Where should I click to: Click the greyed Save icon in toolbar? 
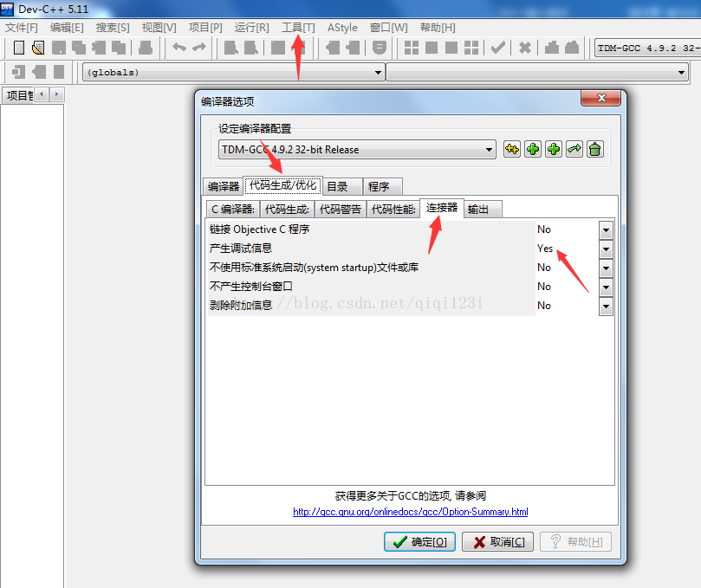59,48
